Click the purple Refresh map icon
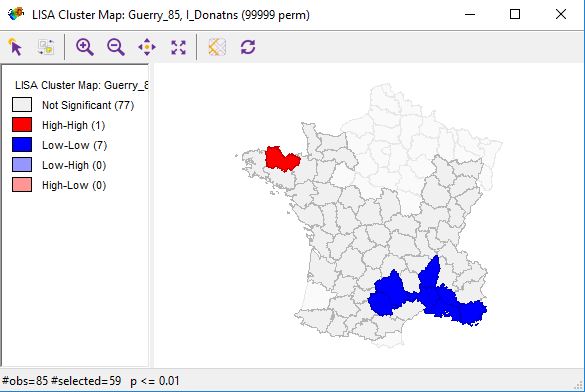The height and width of the screenshot is (392, 585). [248, 47]
